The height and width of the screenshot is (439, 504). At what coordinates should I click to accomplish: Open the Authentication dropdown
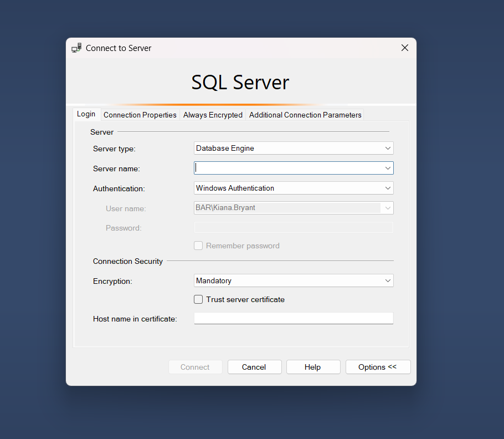pyautogui.click(x=294, y=188)
